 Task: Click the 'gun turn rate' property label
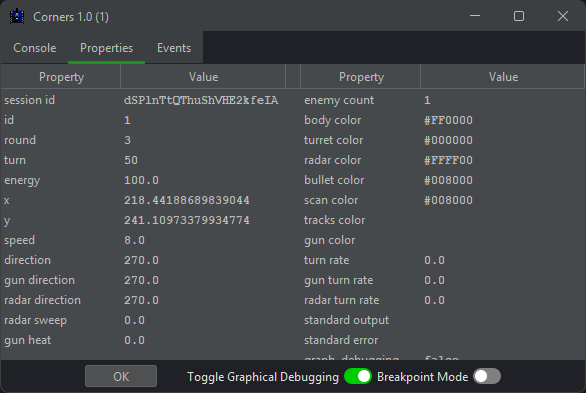pos(339,280)
